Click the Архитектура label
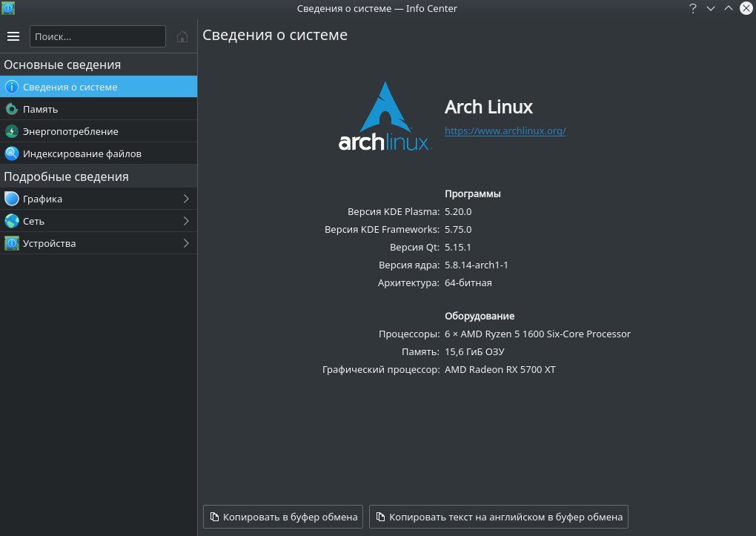Viewport: 756px width, 536px height. click(408, 283)
